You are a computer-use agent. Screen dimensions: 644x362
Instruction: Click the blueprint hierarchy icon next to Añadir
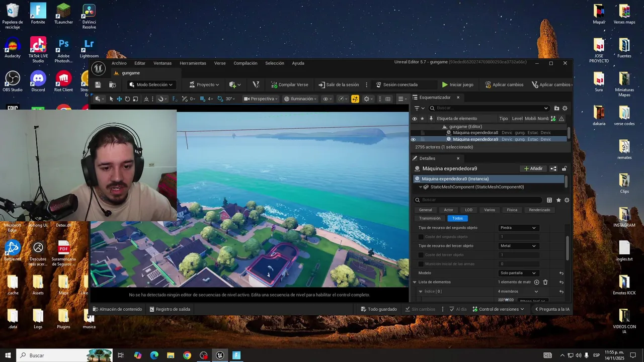553,168
